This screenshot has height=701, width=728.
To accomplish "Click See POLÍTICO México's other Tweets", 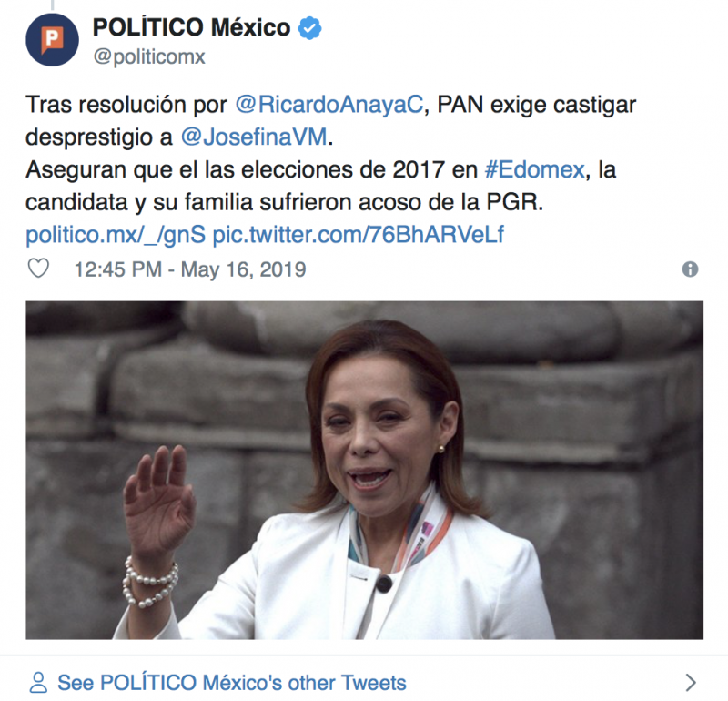I will point(232,683).
